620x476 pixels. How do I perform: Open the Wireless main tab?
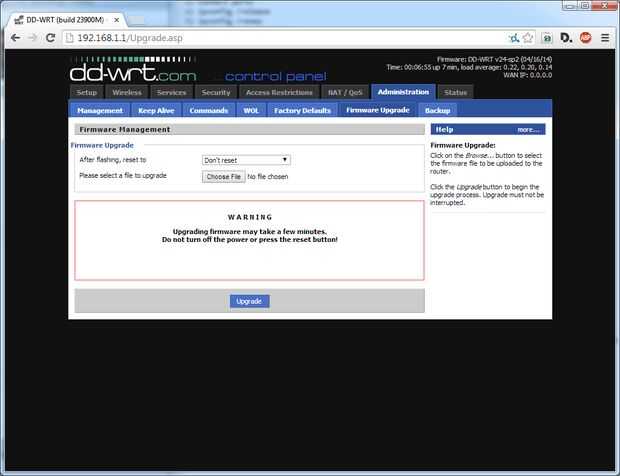(x=127, y=92)
